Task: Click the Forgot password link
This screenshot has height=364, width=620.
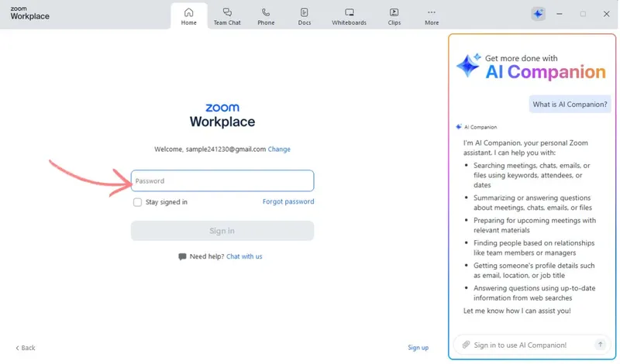Action: point(288,202)
